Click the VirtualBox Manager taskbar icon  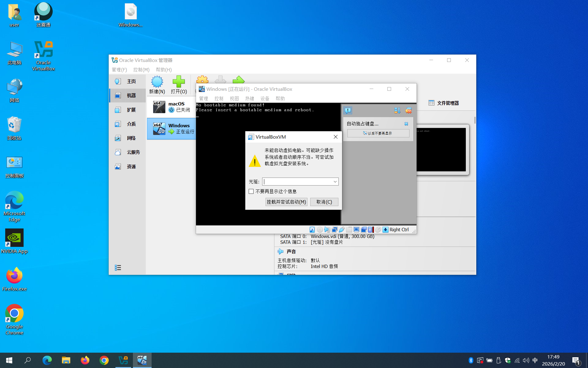click(123, 360)
